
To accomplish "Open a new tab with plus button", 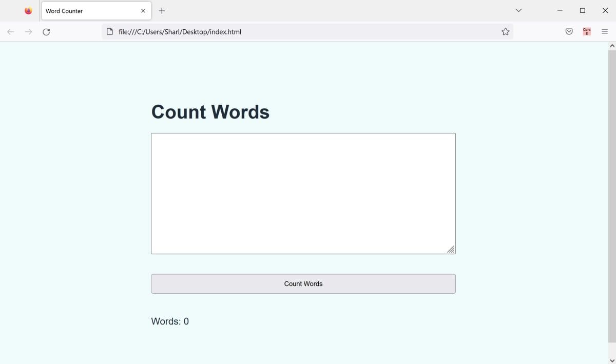I will pos(162,11).
